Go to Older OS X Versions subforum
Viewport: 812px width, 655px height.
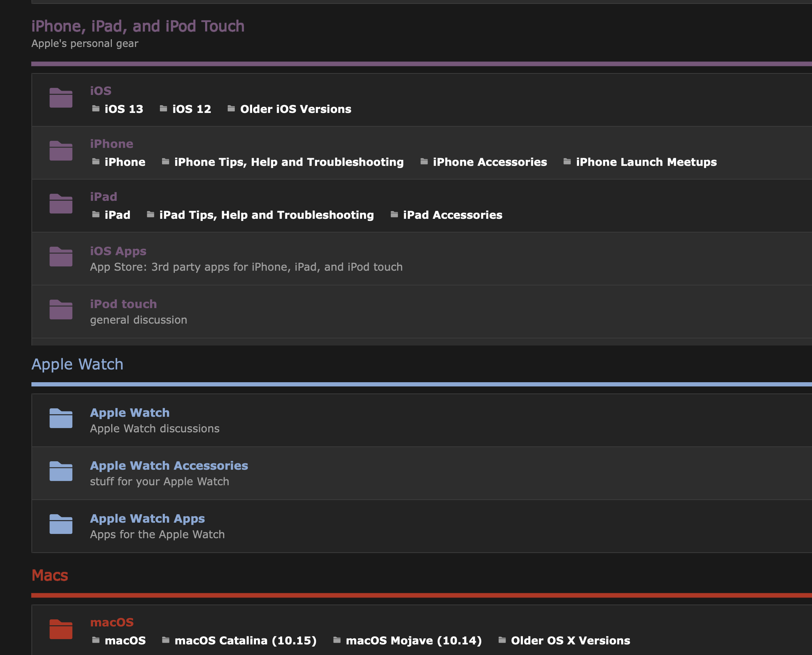(x=571, y=640)
